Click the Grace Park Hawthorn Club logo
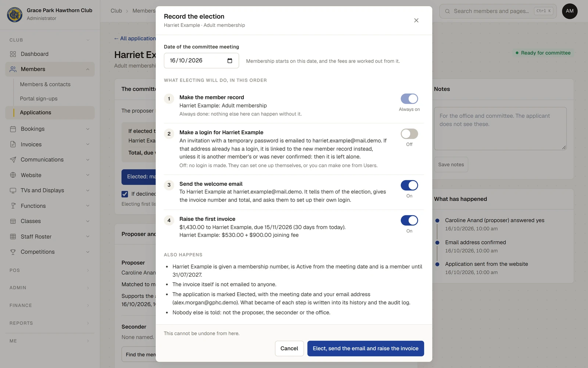The width and height of the screenshot is (588, 368). 15,14
